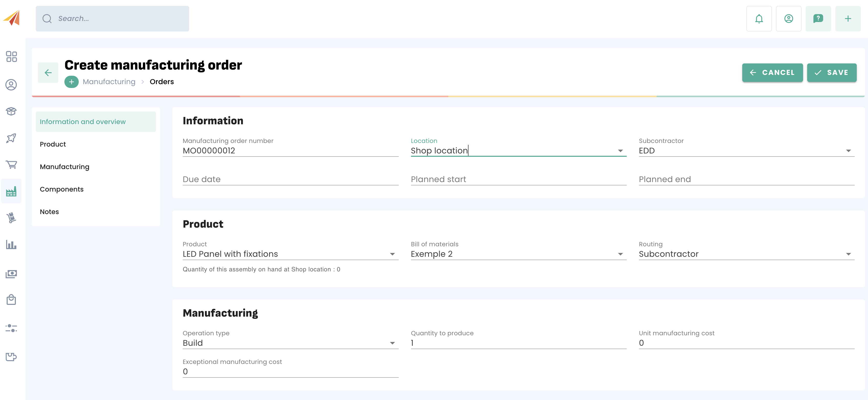Image resolution: width=868 pixels, height=400 pixels.
Task: Click the back arrow beside the page title
Action: tap(48, 73)
